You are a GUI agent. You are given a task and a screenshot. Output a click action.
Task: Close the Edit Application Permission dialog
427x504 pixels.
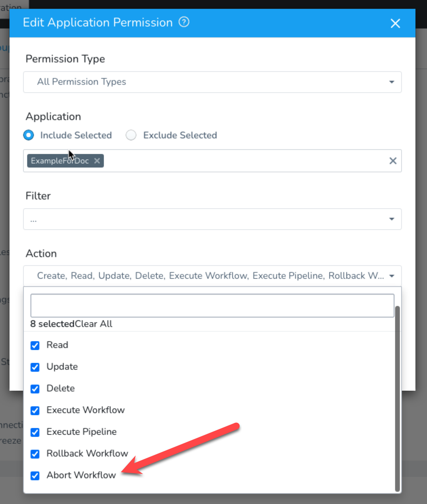[x=395, y=23]
